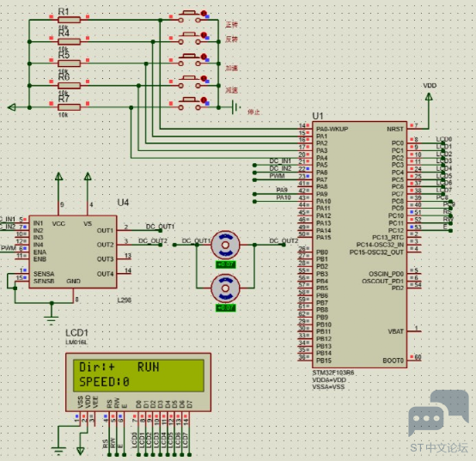Image resolution: width=476 pixels, height=461 pixels.
Task: Click the PC13_RTC pin name
Action: click(388, 238)
